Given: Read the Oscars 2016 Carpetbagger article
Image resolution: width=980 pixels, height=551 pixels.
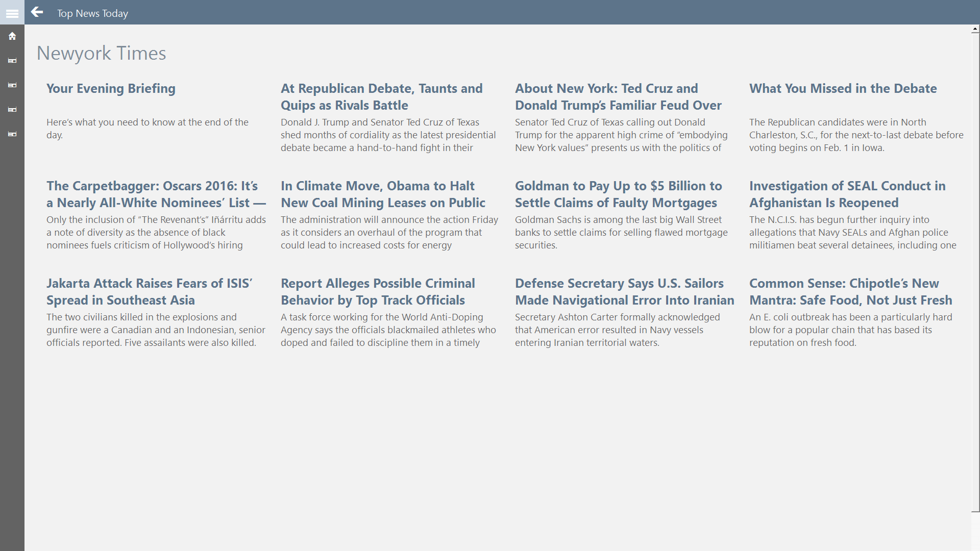Looking at the screenshot, I should point(156,194).
